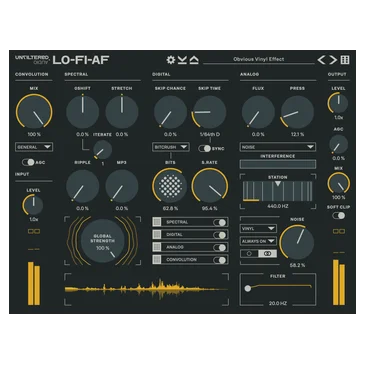365x365 pixels.
Task: Click the Convolution row reorder handle icon
Action: (157, 259)
